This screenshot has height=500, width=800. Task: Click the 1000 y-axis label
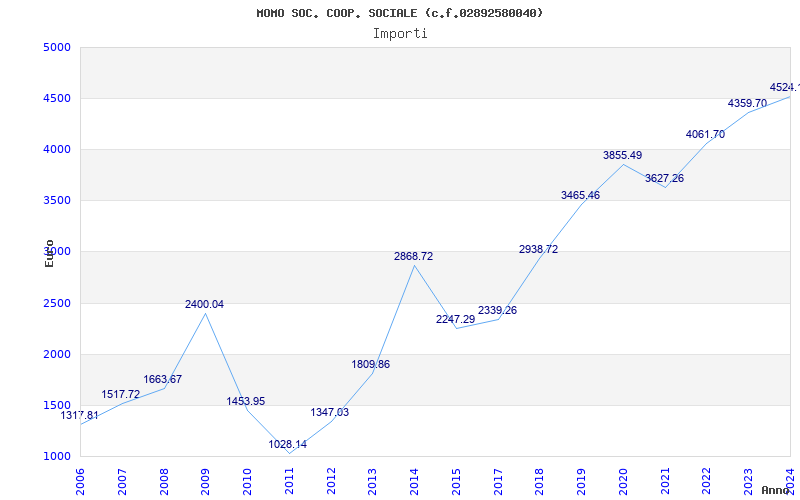click(57, 457)
